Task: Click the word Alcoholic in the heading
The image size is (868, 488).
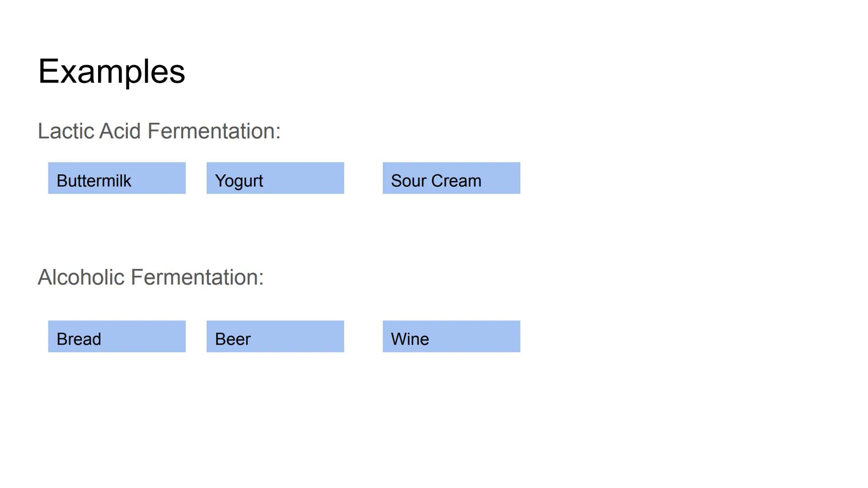Action: point(81,277)
